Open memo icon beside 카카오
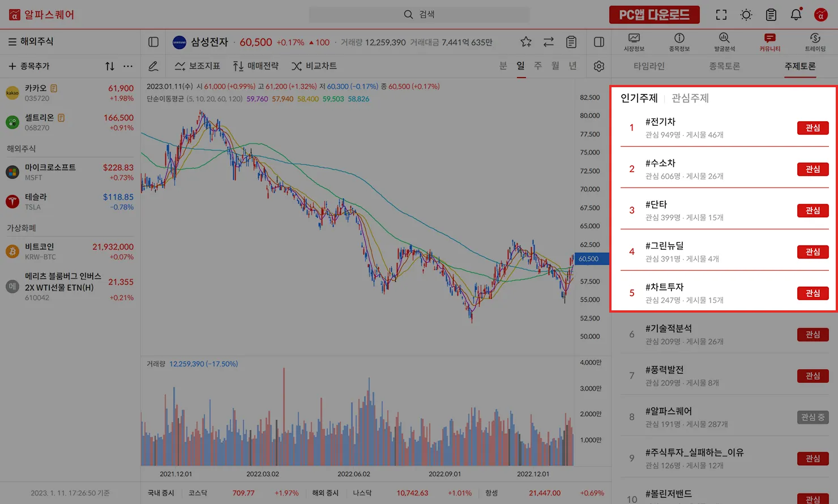The image size is (838, 504). 54,88
